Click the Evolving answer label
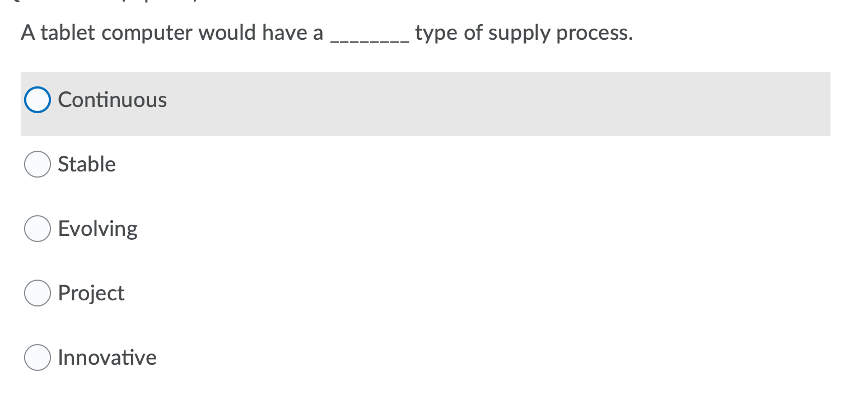The height and width of the screenshot is (418, 868). coord(98,228)
